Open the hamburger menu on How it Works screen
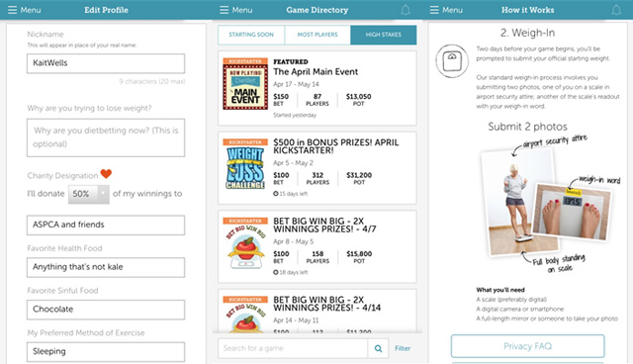 [x=446, y=10]
